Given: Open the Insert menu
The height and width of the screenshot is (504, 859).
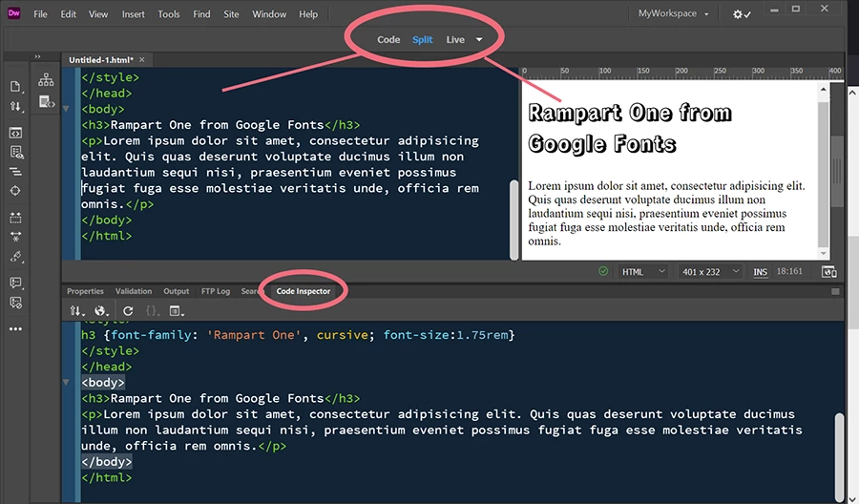Looking at the screenshot, I should (133, 14).
